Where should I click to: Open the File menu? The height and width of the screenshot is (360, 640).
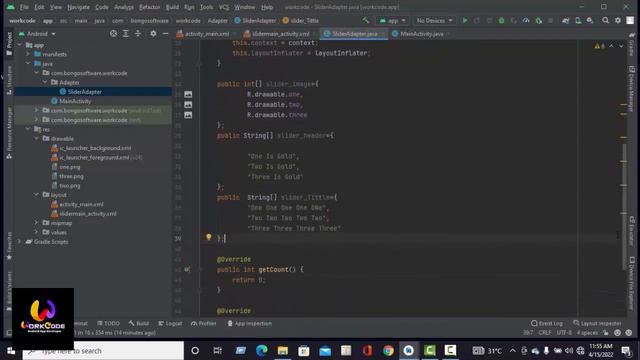tap(24, 7)
